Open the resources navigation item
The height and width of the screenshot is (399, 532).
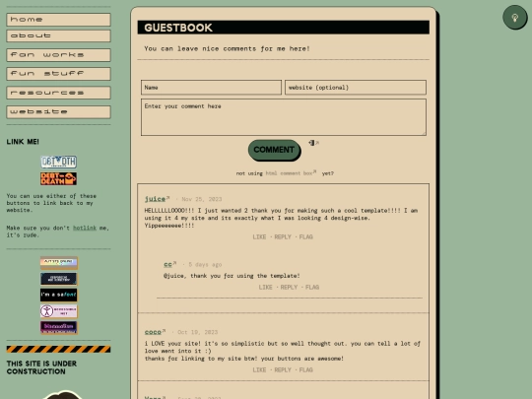point(58,93)
